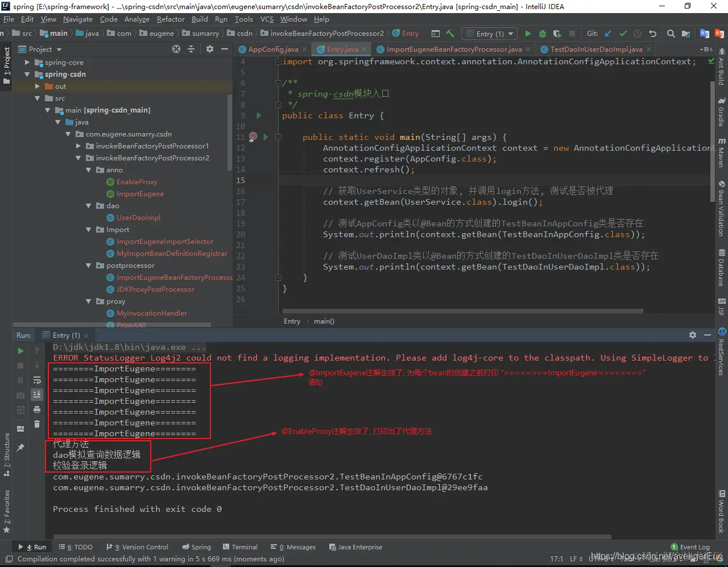
Task: Open the Structure side tool window
Action: click(x=7, y=454)
